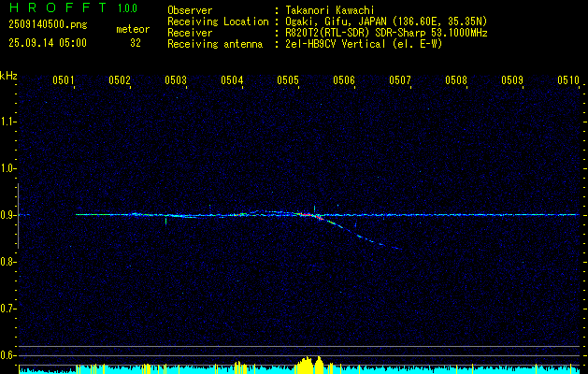Screen dimensions: 588x374
Task: Click the 0502 time marker
Action: pos(120,80)
